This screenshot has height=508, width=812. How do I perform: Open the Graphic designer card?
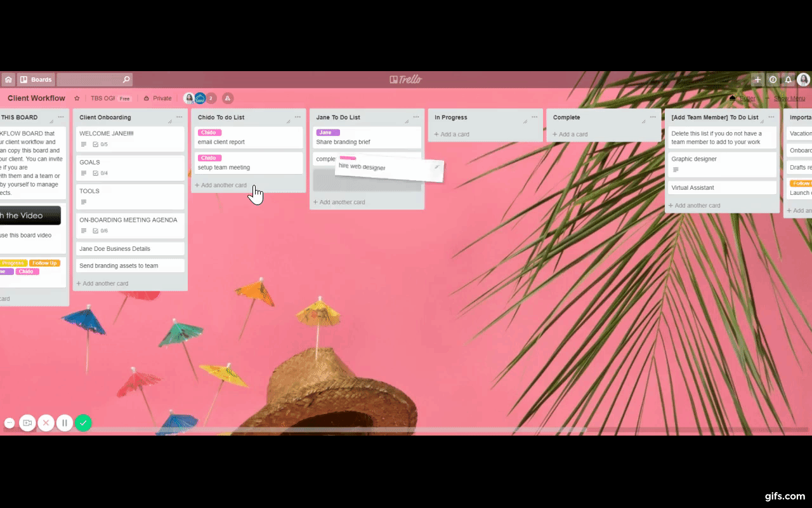pyautogui.click(x=722, y=164)
